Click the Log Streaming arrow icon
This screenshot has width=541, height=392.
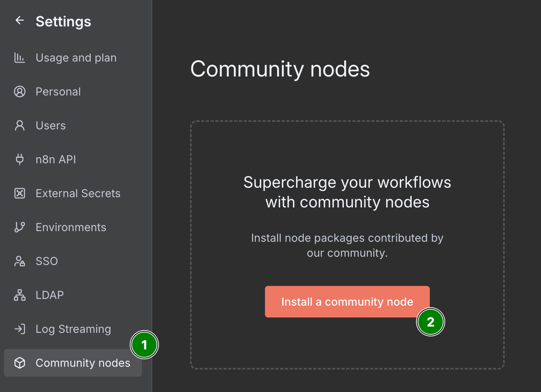click(20, 329)
